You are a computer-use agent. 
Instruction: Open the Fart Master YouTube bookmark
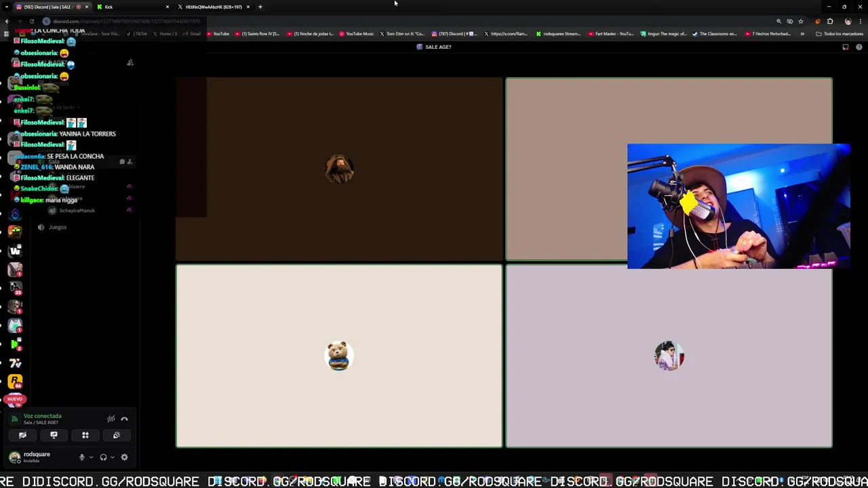coord(611,33)
